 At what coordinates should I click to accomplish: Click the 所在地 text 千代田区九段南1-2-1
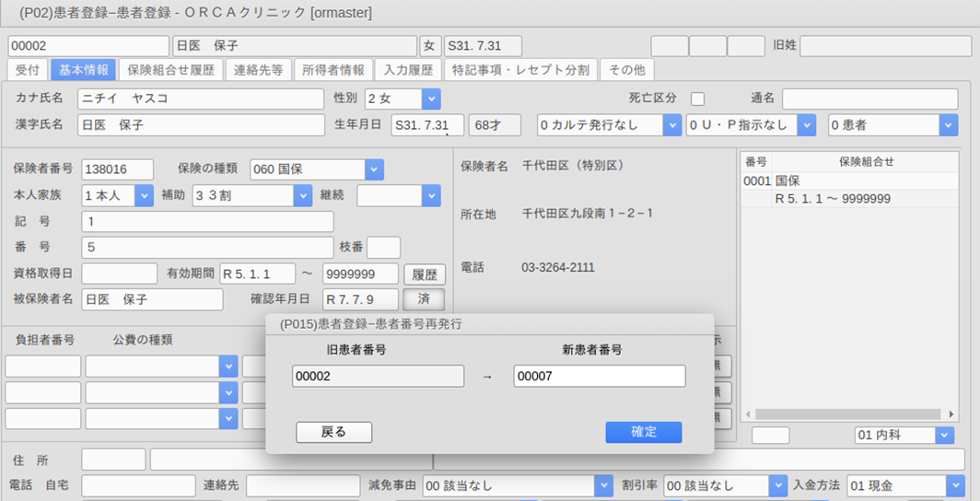(588, 214)
